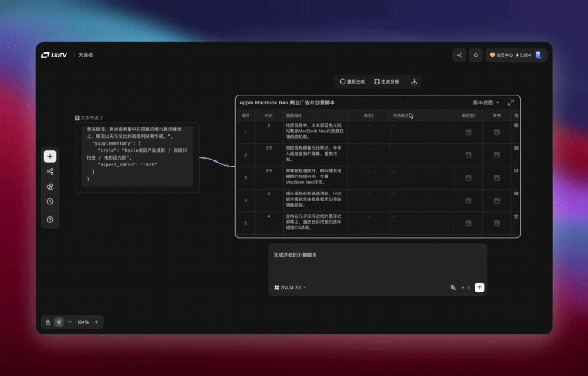Open the 会员中心 membership center
This screenshot has width=588, height=376.
pos(501,55)
